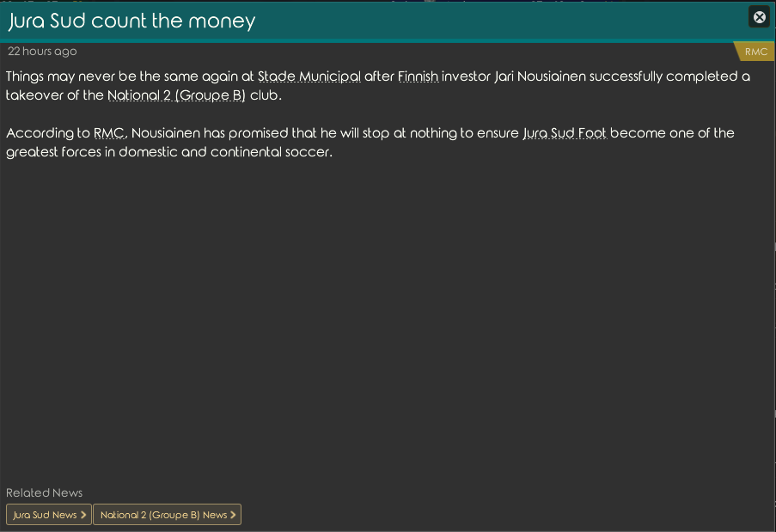
Task: Click the chevron on National 2 News
Action: pyautogui.click(x=233, y=515)
